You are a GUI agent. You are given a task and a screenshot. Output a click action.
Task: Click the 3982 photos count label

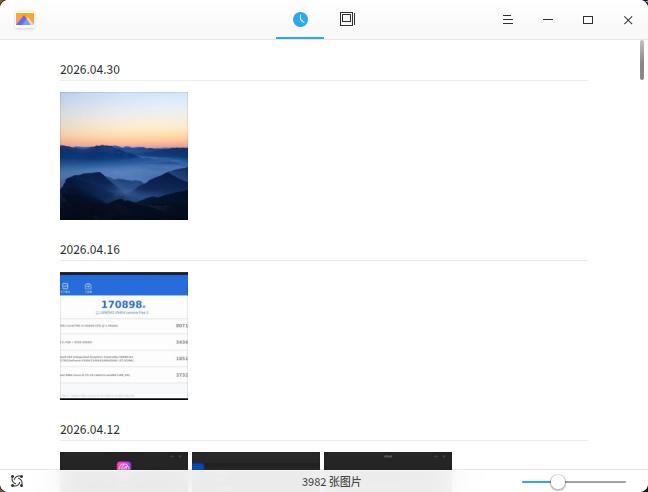(331, 482)
